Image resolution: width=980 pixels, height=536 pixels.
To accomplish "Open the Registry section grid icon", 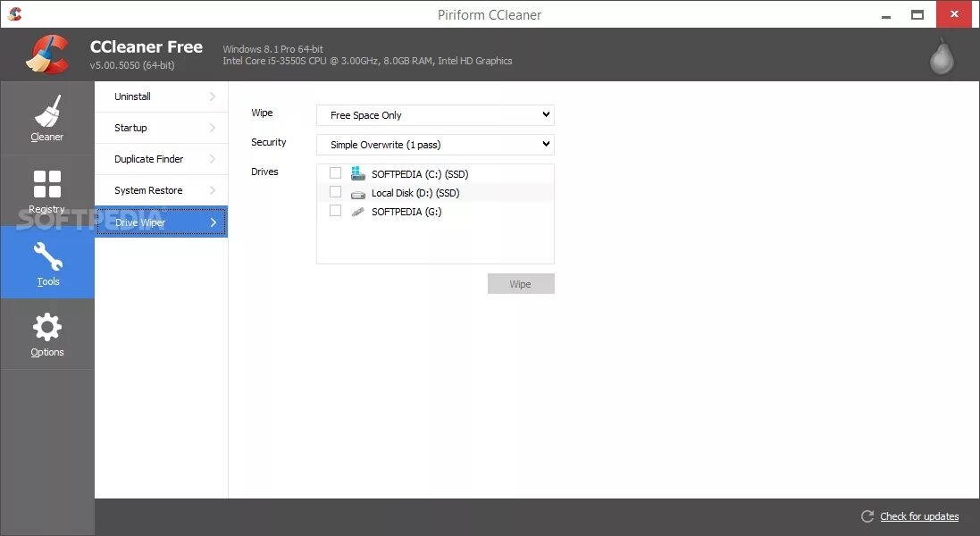I will click(x=47, y=184).
